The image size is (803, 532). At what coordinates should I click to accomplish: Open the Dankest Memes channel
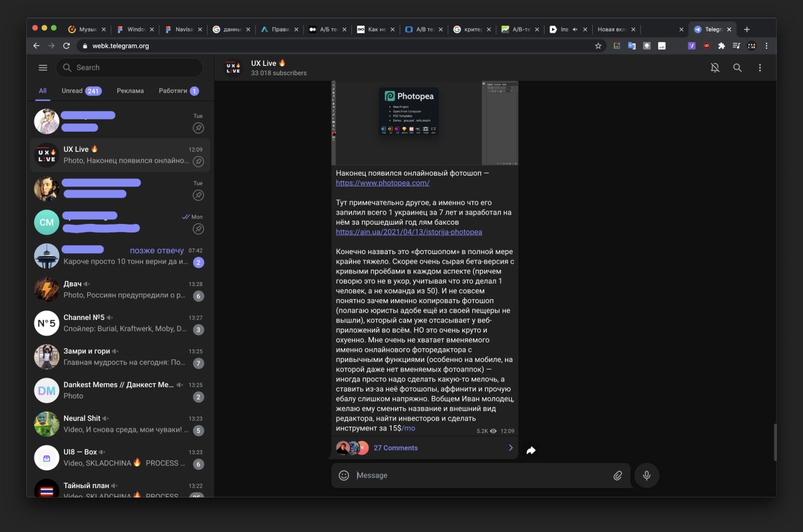(120, 391)
